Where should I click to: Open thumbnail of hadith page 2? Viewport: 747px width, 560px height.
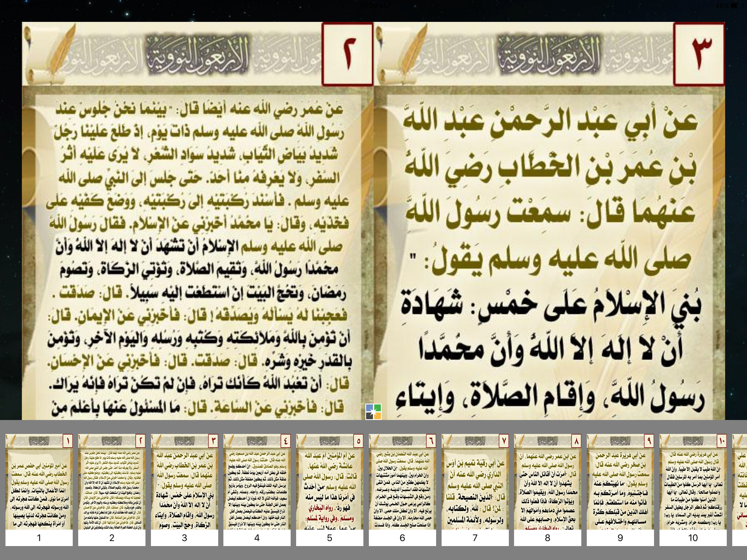tap(112, 490)
